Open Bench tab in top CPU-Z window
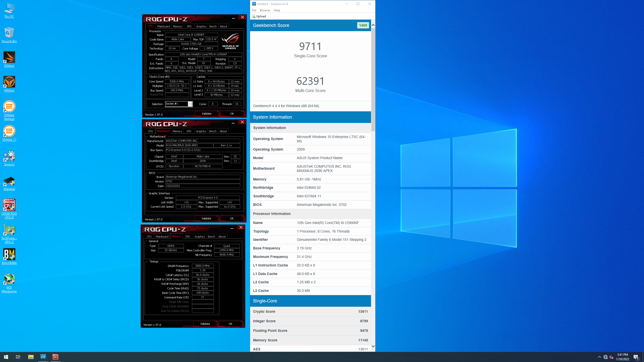644x362 pixels. tap(213, 26)
